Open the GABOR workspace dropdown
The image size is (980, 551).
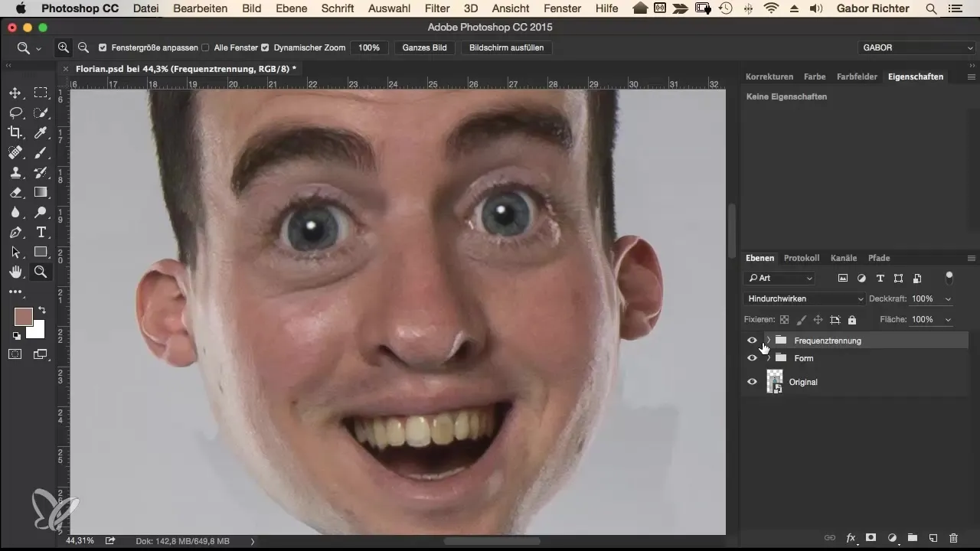[x=916, y=47]
